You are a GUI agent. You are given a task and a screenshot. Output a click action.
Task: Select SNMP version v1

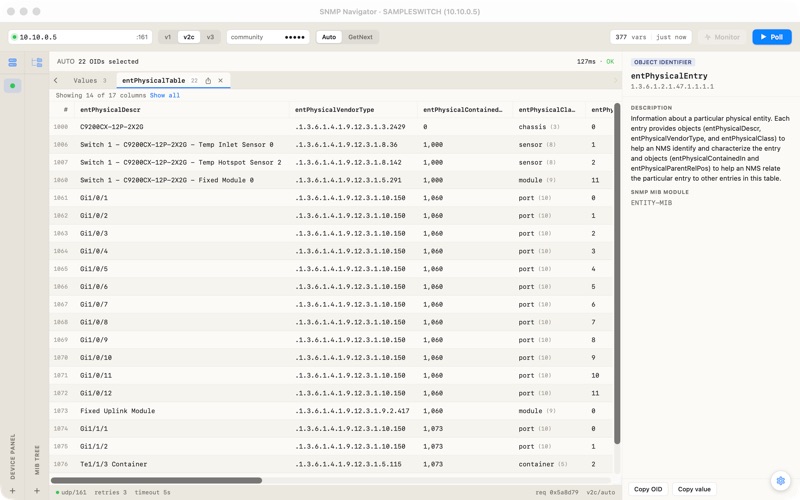(167, 37)
